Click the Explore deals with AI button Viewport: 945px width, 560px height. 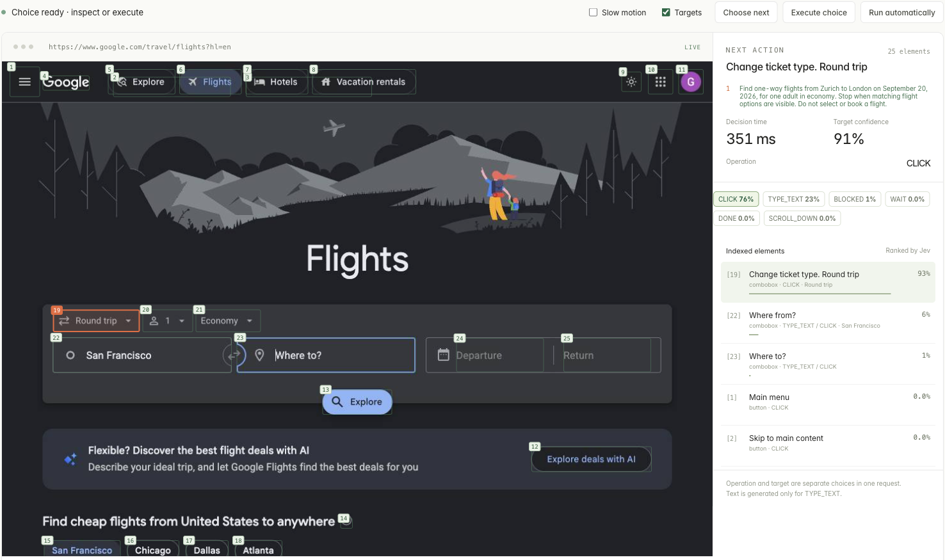pos(591,459)
